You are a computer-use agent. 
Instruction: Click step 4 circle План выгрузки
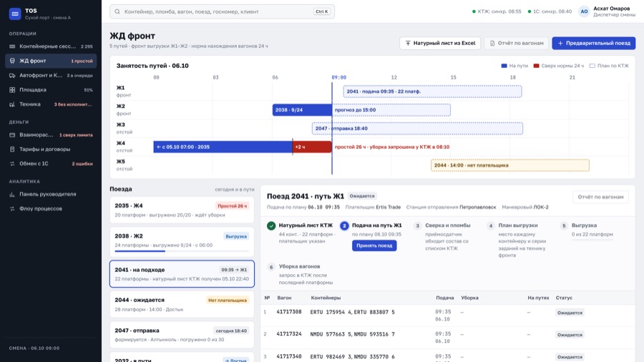click(x=490, y=226)
